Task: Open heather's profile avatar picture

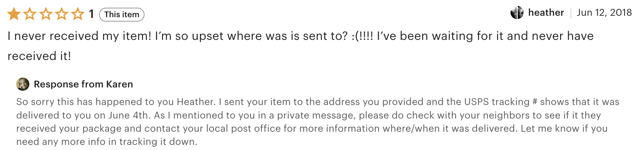Action: click(517, 13)
